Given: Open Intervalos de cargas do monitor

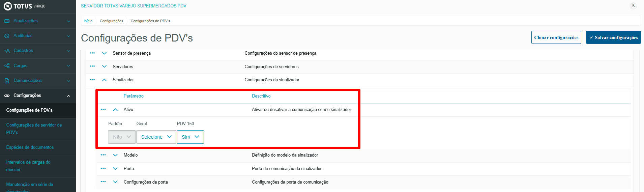Looking at the screenshot, I should pyautogui.click(x=38, y=166).
